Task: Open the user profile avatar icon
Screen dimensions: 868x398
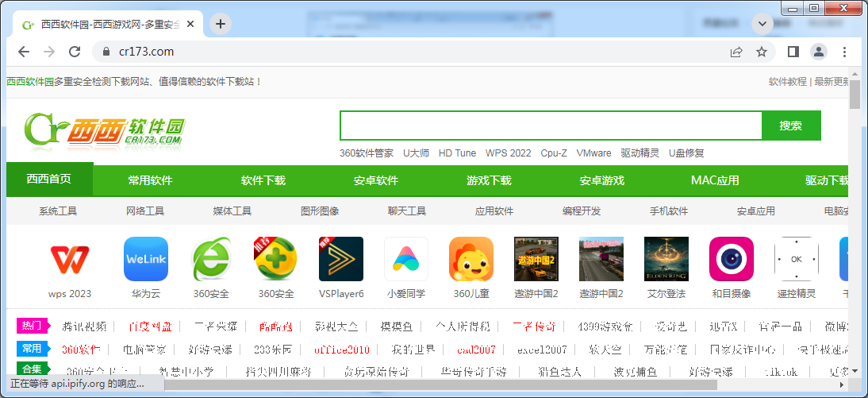Action: coord(818,52)
